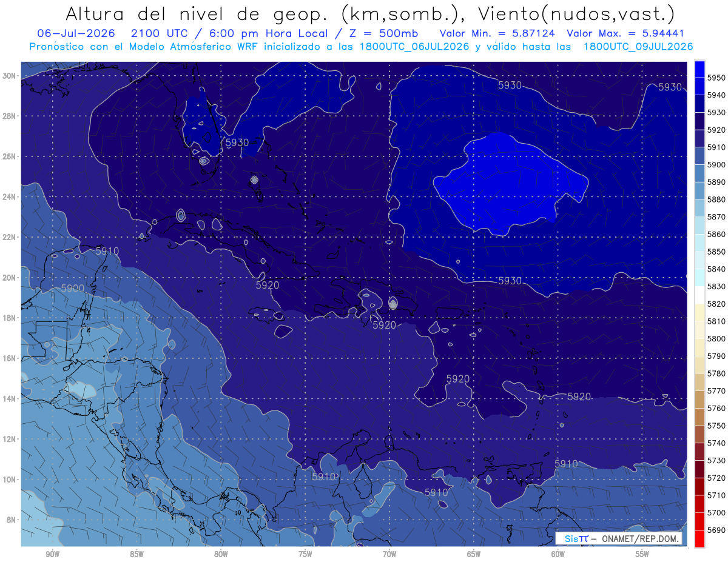Click the colorbar label "5710"
The image size is (728, 562).
[x=716, y=495]
